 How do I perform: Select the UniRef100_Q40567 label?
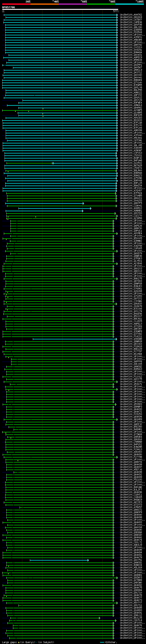pos(131,67)
